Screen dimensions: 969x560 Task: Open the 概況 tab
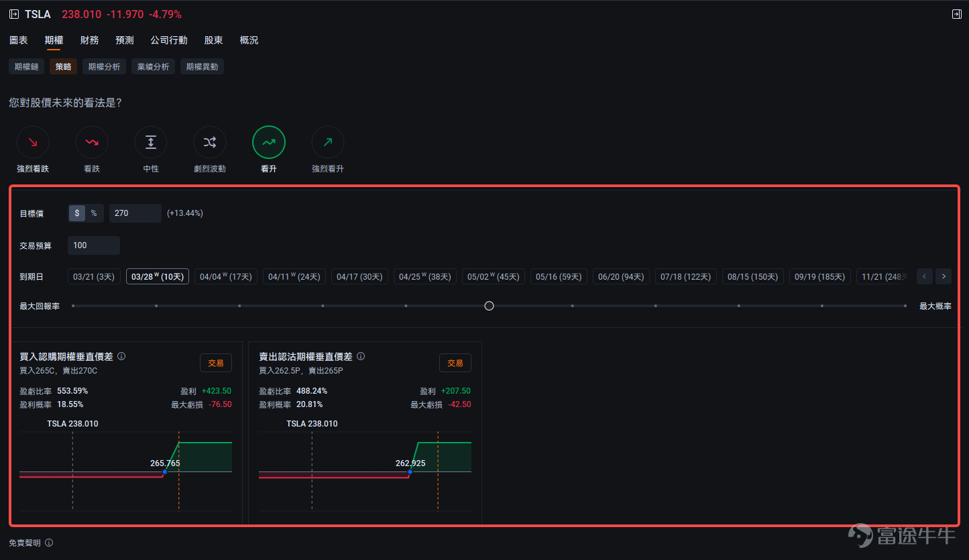[x=249, y=40]
